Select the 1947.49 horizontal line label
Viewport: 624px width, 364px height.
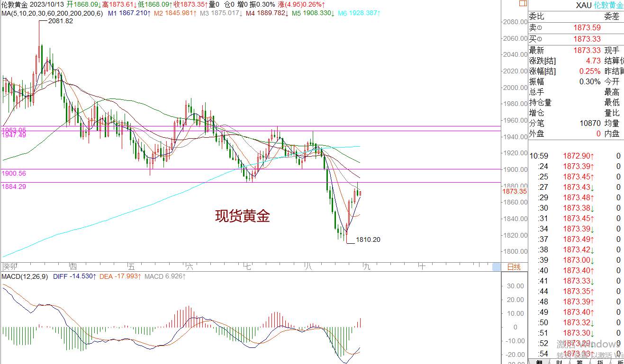coord(14,135)
